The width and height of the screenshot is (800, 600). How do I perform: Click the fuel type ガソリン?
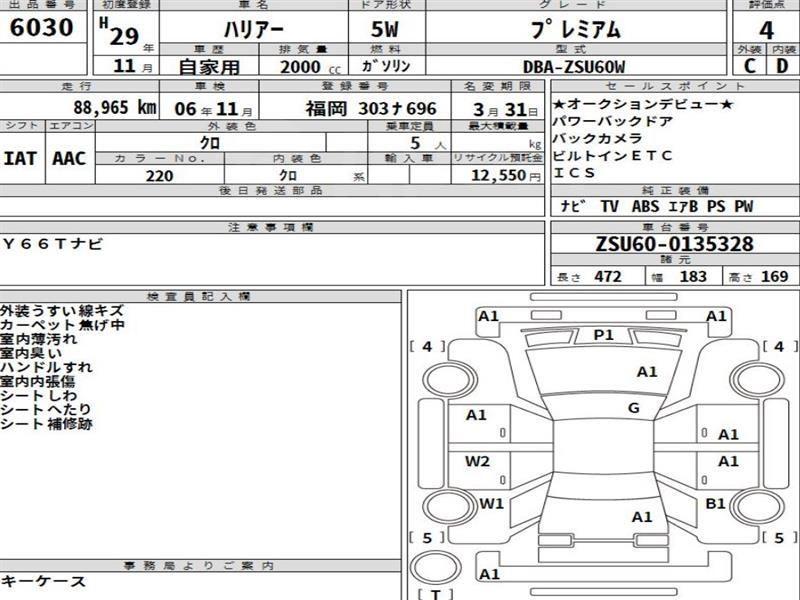pos(386,66)
